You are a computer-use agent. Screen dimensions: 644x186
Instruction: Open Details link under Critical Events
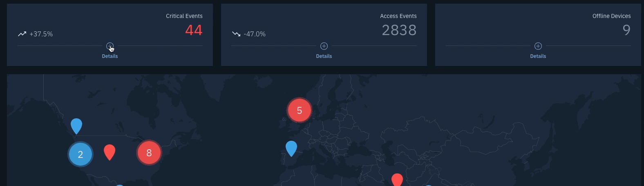point(110,56)
